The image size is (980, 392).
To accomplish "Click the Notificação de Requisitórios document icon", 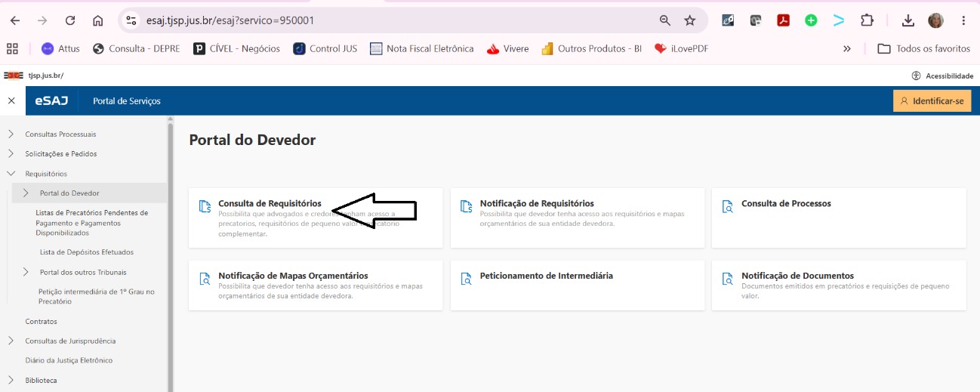I will point(466,206).
